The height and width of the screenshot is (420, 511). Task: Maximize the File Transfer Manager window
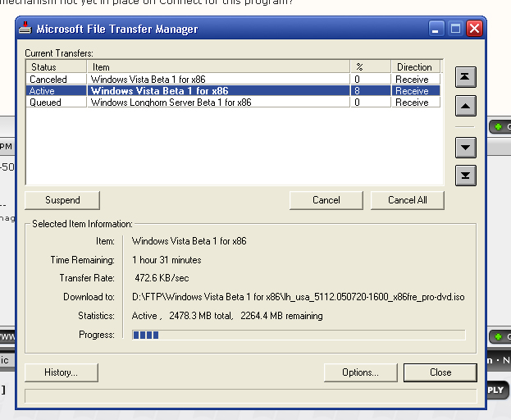456,29
